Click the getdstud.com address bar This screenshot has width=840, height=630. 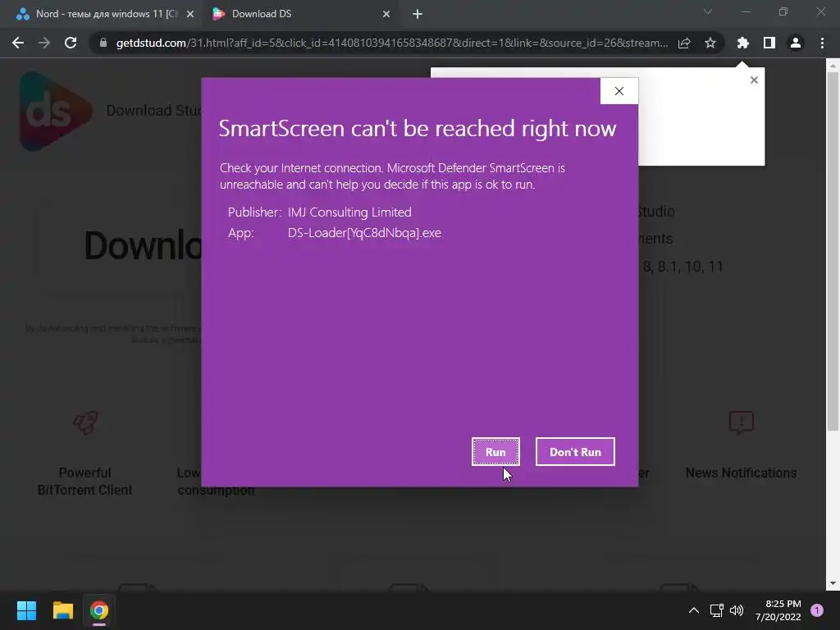click(x=391, y=43)
